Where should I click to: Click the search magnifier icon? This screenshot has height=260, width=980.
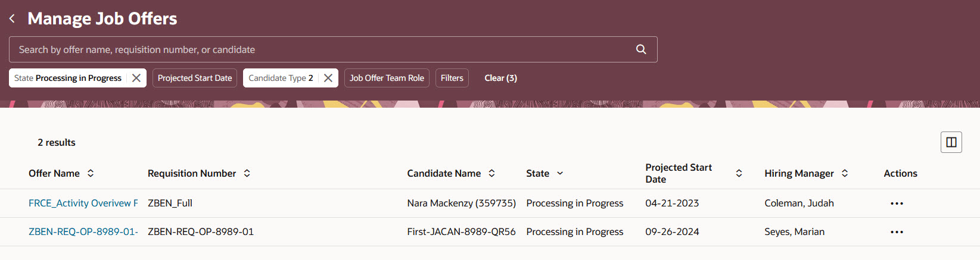[x=641, y=49]
